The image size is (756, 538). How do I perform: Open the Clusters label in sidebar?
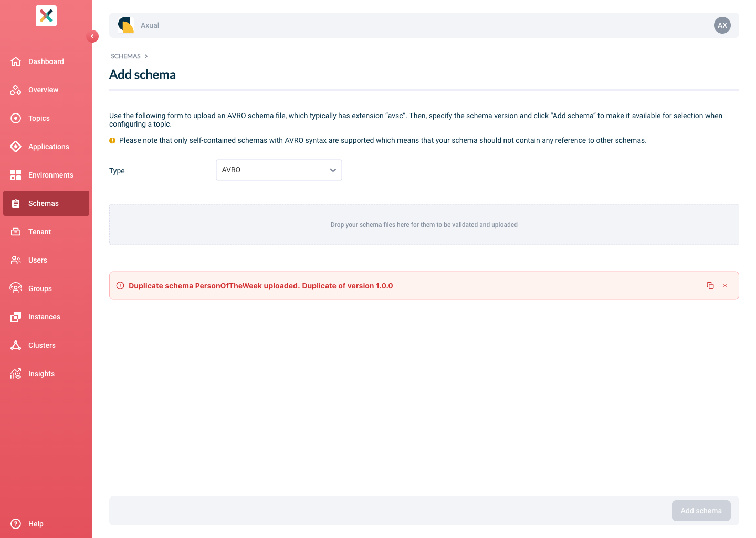(x=42, y=345)
